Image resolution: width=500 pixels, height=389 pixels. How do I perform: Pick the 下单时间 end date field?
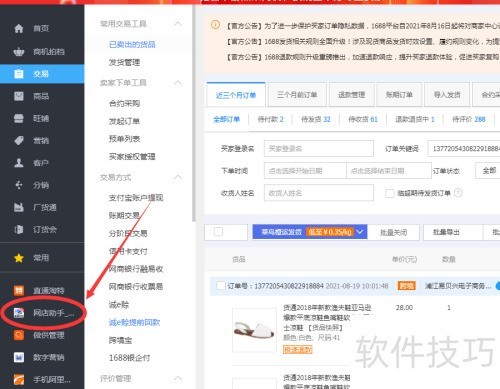point(389,171)
